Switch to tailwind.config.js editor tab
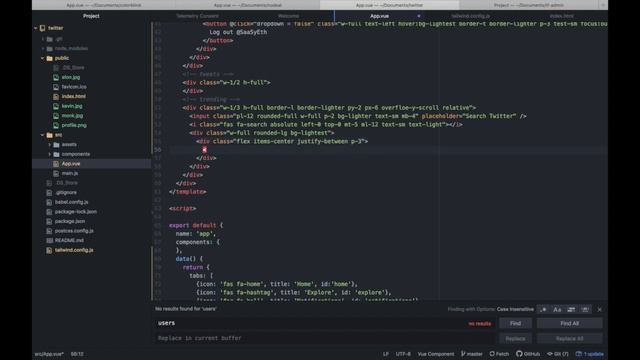Image resolution: width=640 pixels, height=360 pixels. click(x=471, y=16)
